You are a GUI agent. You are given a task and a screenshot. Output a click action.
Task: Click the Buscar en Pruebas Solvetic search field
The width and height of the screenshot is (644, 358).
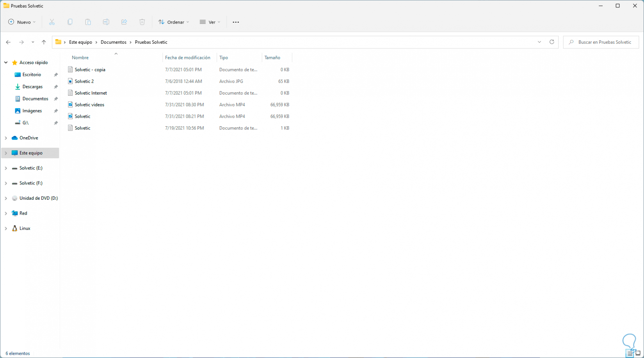601,42
